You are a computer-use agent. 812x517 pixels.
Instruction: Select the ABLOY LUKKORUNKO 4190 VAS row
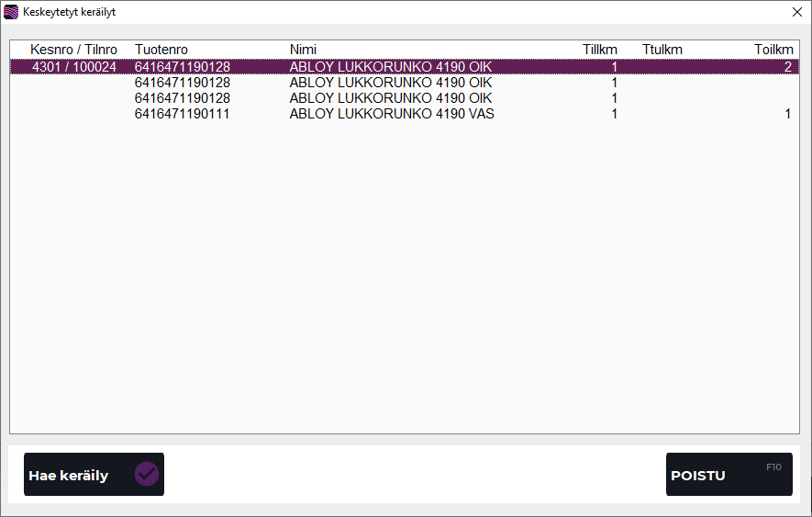[x=392, y=114]
